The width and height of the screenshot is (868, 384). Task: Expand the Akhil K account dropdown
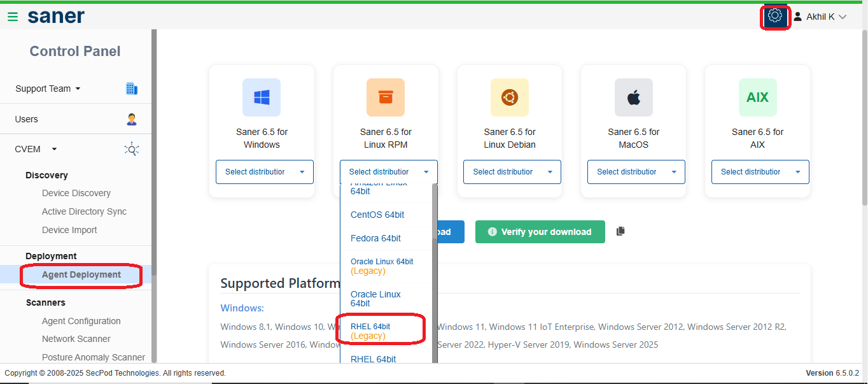pos(843,17)
